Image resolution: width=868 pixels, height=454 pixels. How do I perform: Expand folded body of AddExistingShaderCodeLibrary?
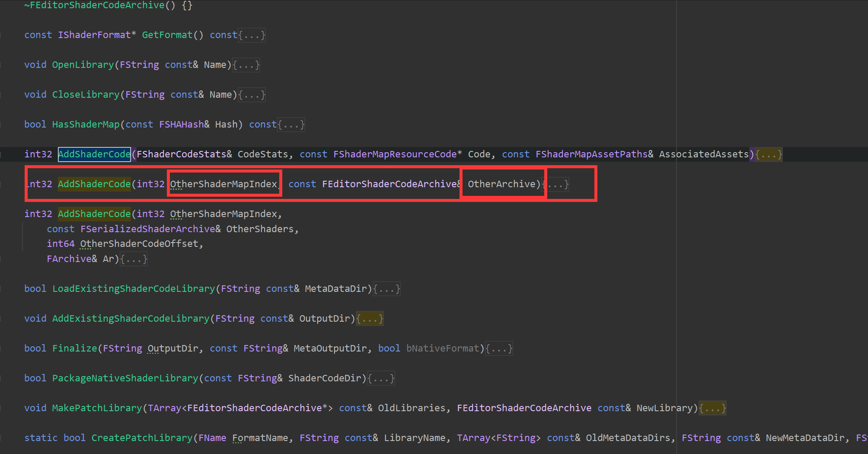pos(370,319)
